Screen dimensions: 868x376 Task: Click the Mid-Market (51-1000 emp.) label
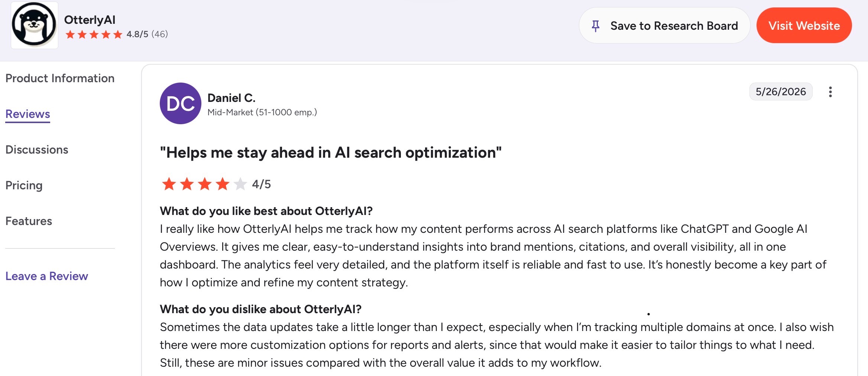coord(262,112)
